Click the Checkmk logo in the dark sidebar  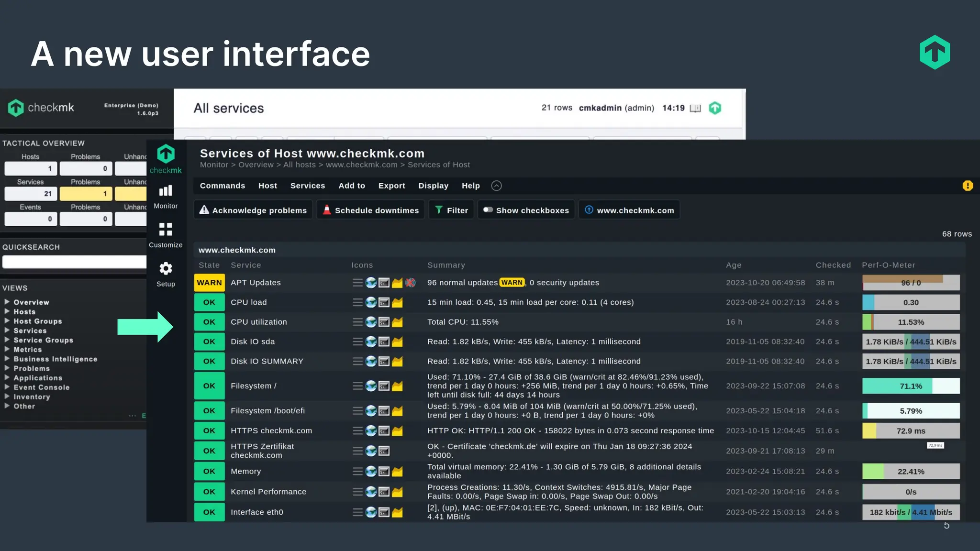click(166, 159)
